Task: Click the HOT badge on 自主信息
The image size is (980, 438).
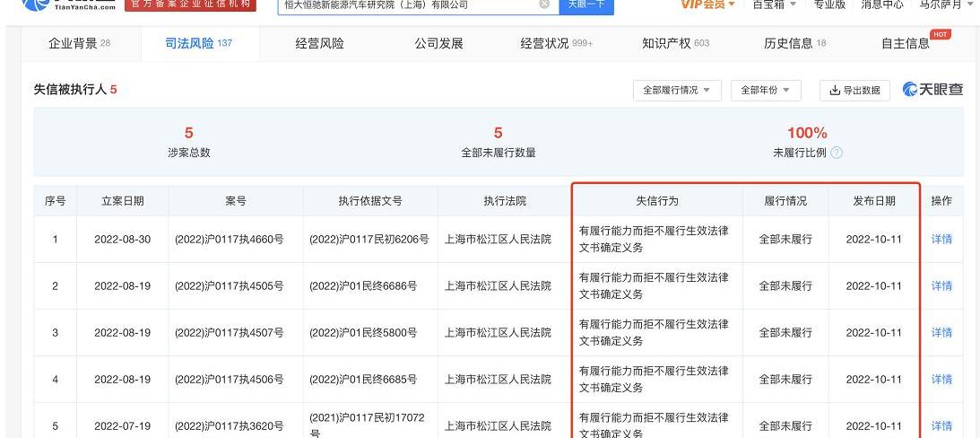Action: coord(941,34)
